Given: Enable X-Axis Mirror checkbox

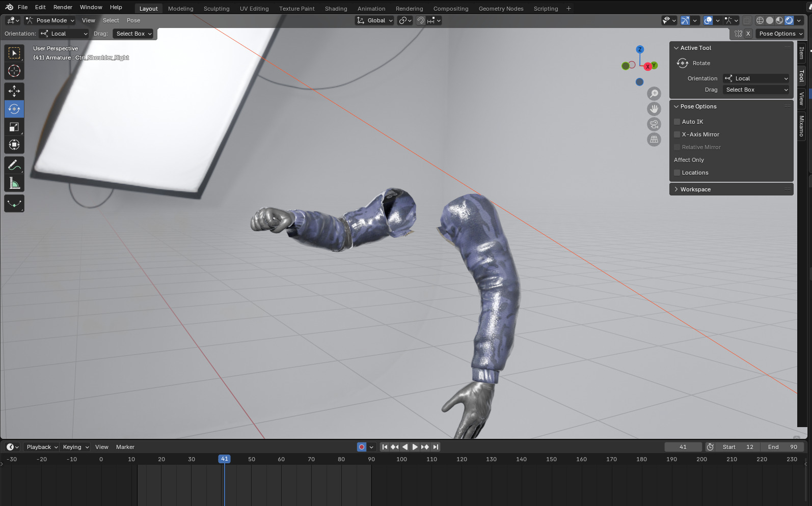Looking at the screenshot, I should pos(677,134).
